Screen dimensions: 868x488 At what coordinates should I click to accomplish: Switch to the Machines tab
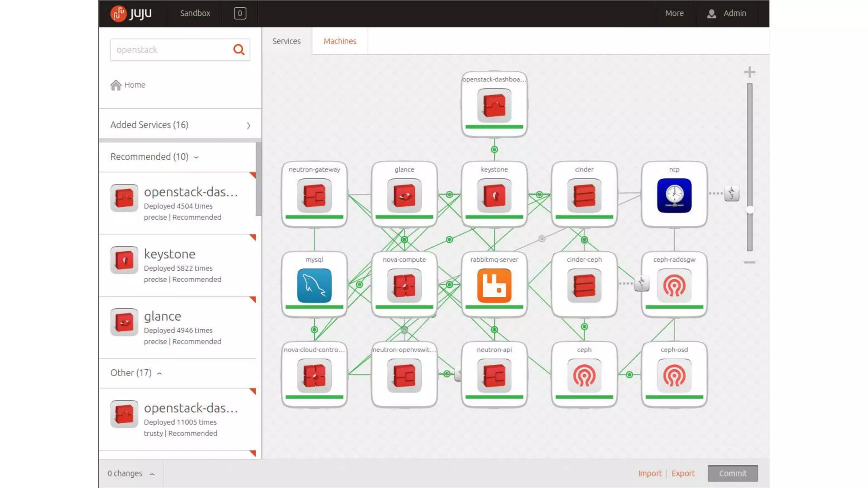339,41
